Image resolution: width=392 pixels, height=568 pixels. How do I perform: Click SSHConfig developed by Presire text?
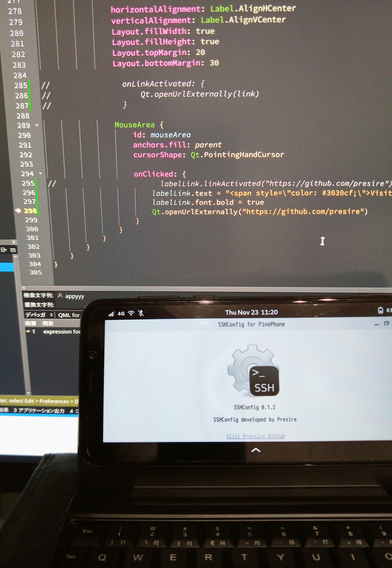pos(255,419)
